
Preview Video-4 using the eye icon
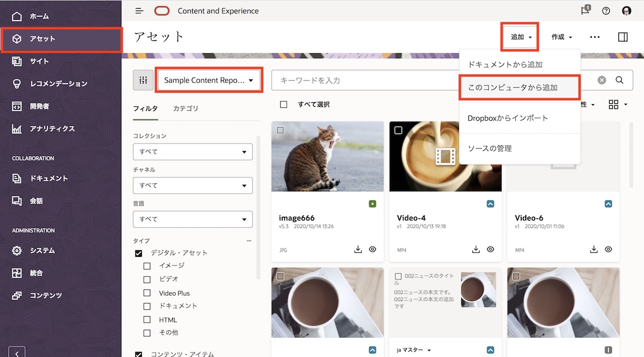coord(491,249)
